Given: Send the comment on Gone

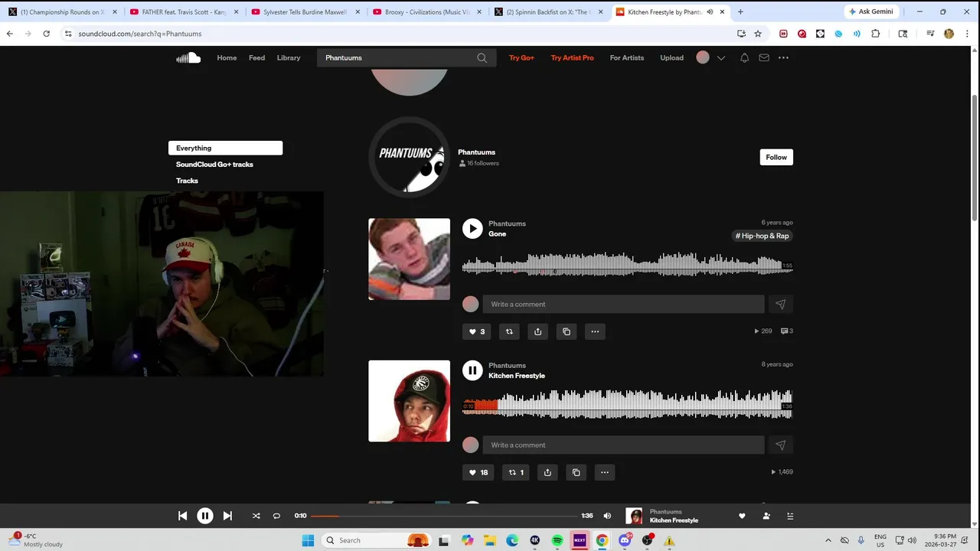Looking at the screenshot, I should (780, 304).
